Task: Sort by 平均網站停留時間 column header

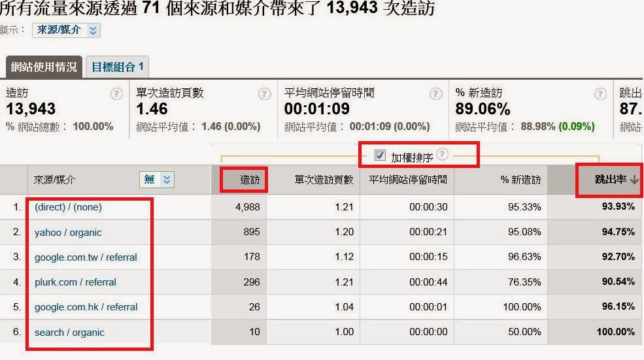Action: tap(408, 180)
